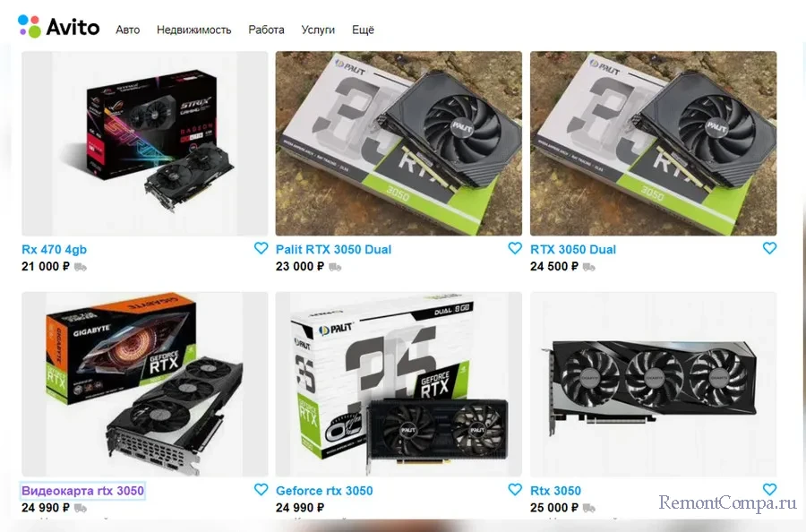Image resolution: width=806 pixels, height=532 pixels.
Task: Add RTX 3050 Dual listing to favorites
Action: [769, 248]
